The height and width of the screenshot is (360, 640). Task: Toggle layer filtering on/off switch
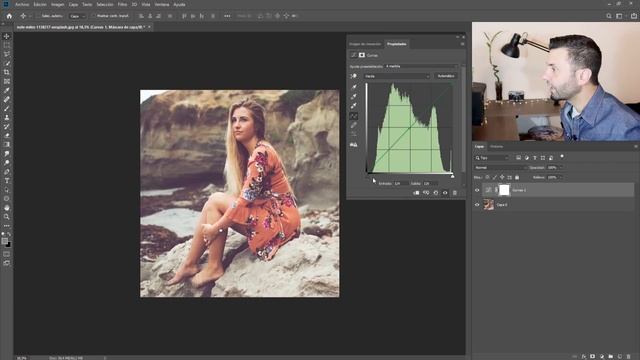tap(562, 157)
